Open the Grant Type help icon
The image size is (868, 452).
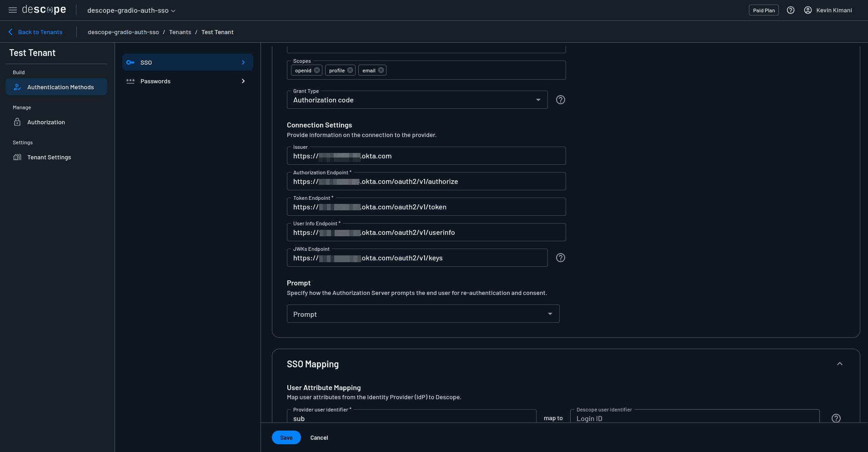click(x=560, y=100)
